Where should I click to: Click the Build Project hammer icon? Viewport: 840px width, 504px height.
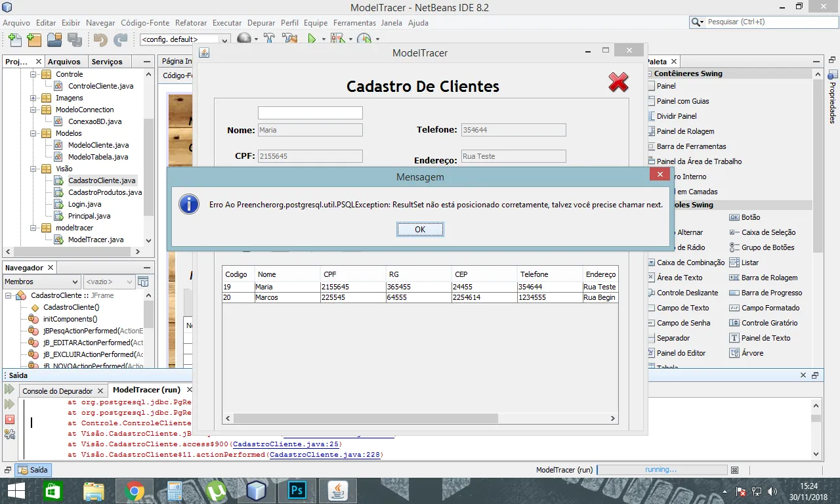click(x=269, y=39)
